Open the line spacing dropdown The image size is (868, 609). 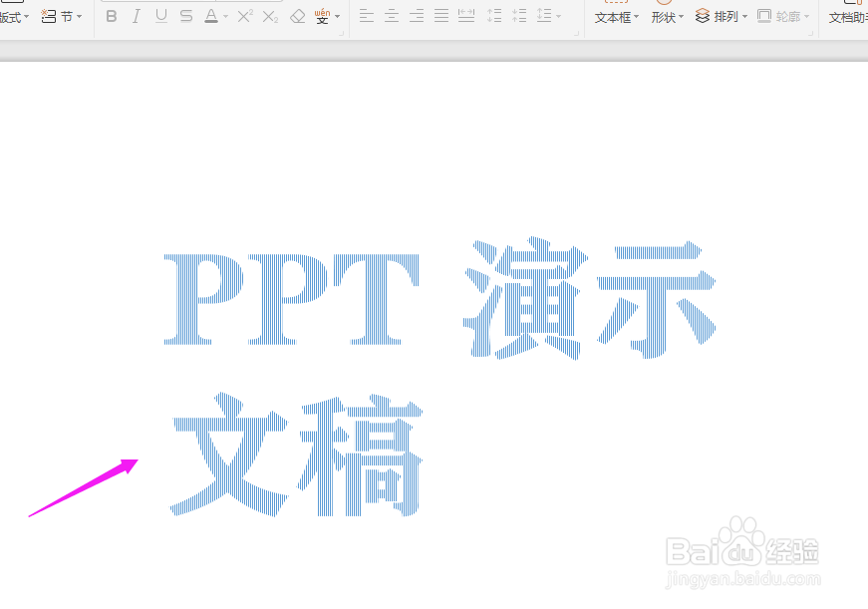(548, 15)
